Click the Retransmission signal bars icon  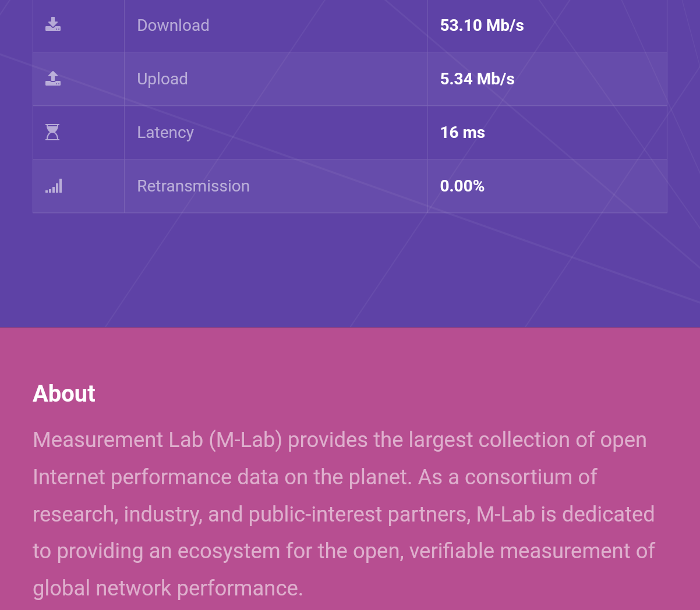pyautogui.click(x=54, y=186)
